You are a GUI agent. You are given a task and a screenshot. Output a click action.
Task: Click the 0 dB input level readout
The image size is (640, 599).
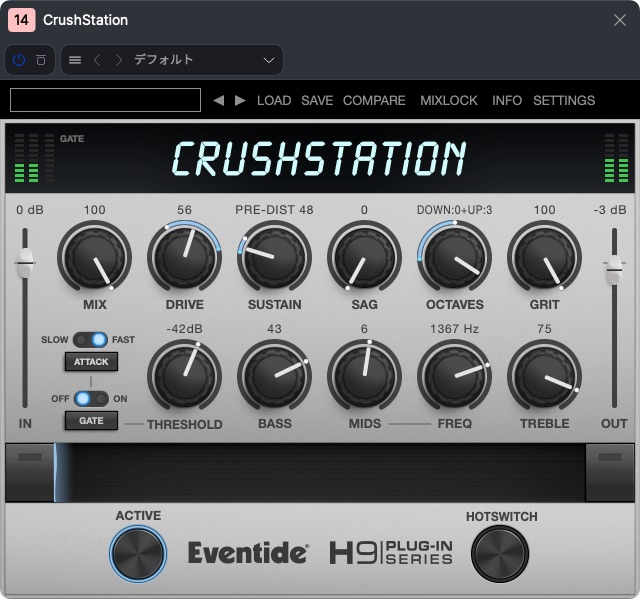[30, 210]
